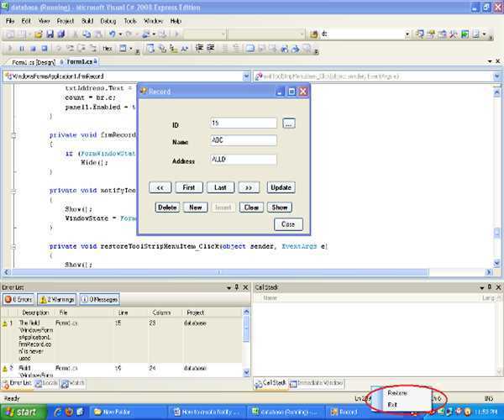Click the Update button in the Record form

tap(281, 187)
